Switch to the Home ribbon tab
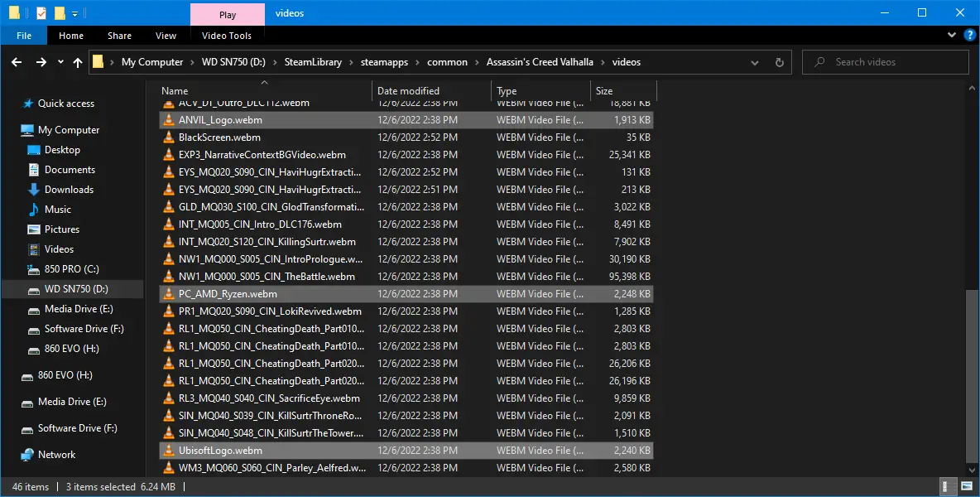The image size is (980, 497). pos(71,36)
